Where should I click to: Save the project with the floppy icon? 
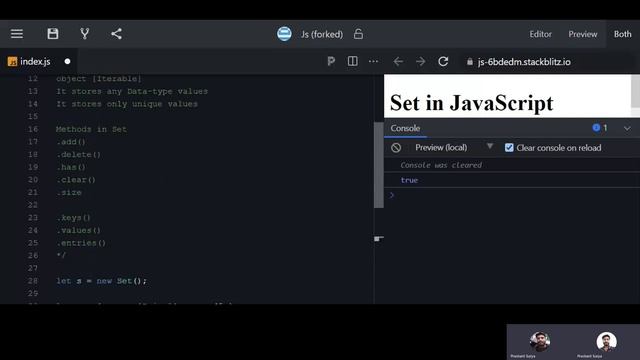coord(53,34)
